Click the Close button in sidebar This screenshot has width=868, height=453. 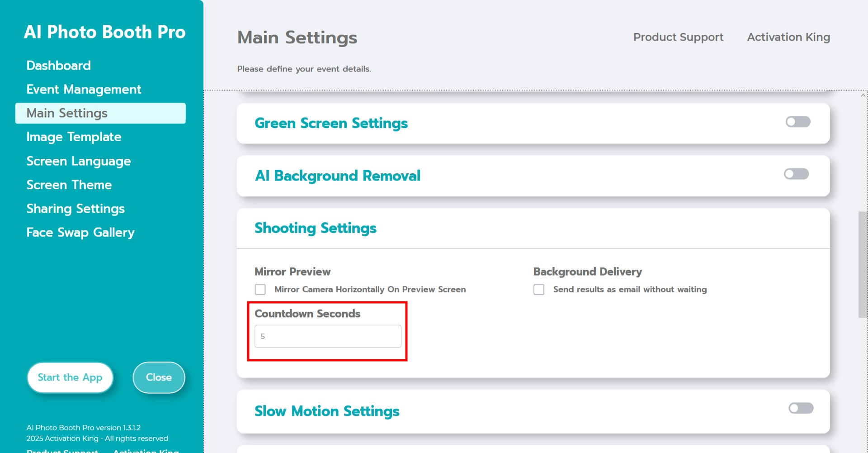159,377
